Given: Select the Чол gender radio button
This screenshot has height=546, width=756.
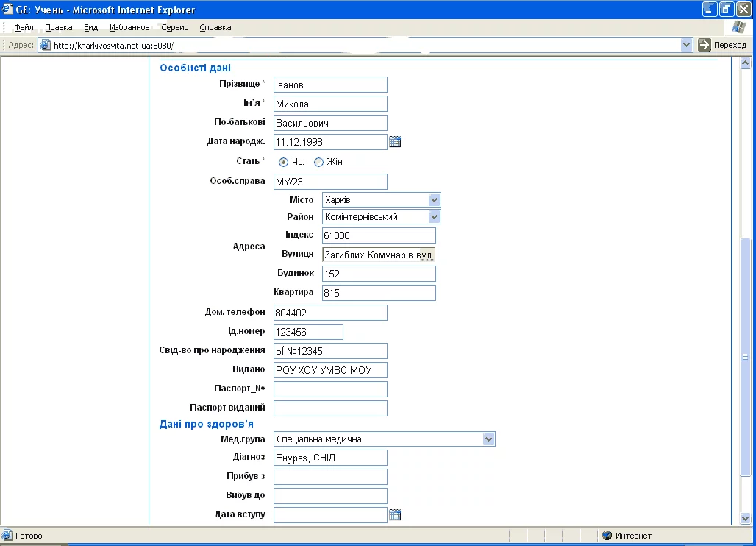Looking at the screenshot, I should click(283, 162).
